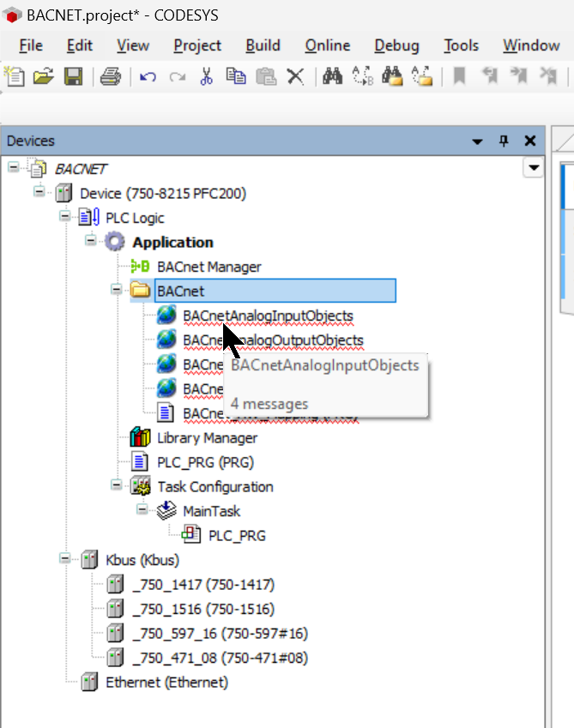Click the BACnet folder name field
574x728 pixels.
point(275,291)
